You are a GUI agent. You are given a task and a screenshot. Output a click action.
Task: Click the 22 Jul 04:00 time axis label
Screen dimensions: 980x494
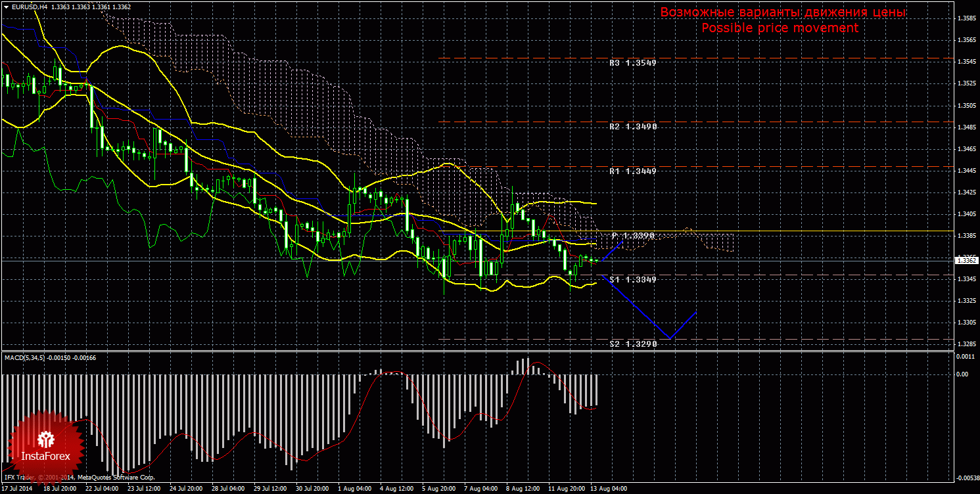click(x=103, y=489)
